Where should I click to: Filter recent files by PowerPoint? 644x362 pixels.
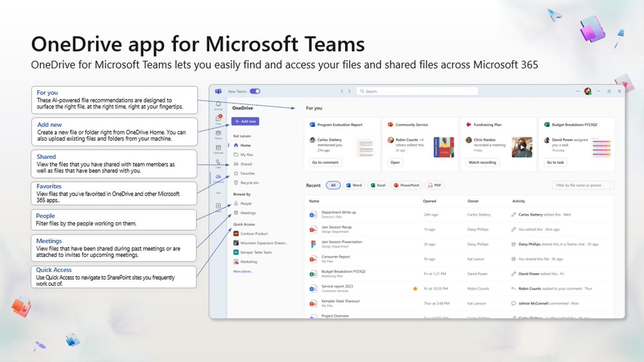pyautogui.click(x=406, y=185)
